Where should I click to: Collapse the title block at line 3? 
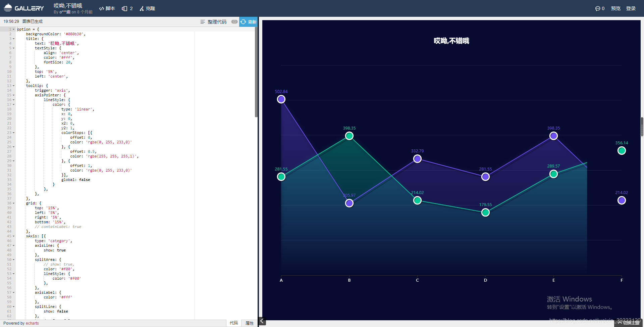click(14, 39)
